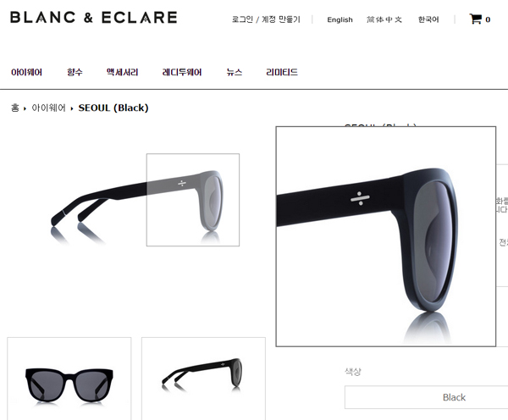Screen dimensions: 508x420
Task: Switch language to 한국어
Action: tap(428, 19)
